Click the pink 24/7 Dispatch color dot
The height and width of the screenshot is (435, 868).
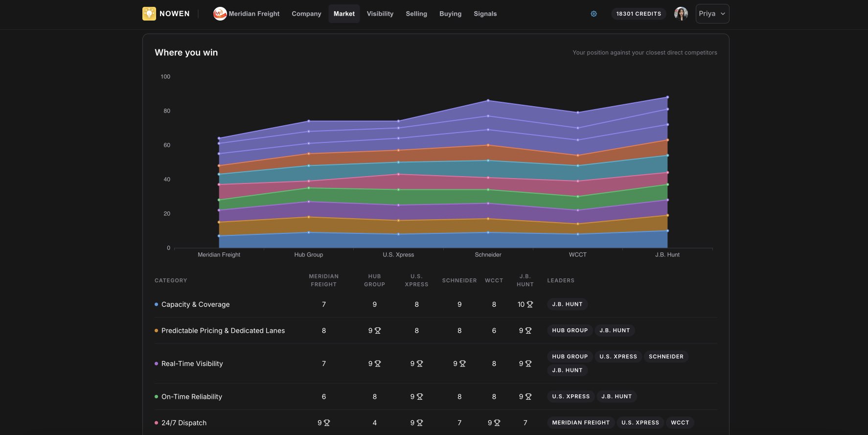156,423
